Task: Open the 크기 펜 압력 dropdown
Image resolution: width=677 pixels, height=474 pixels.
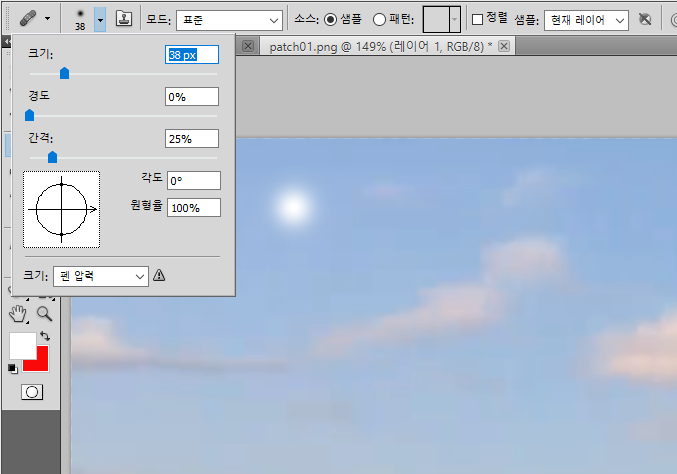Action: 101,276
